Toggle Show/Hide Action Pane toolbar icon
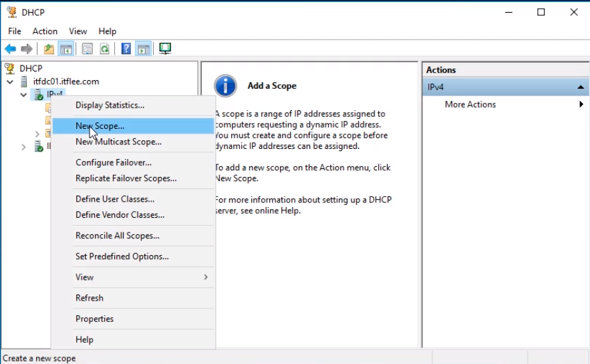590x364 pixels. pos(143,49)
